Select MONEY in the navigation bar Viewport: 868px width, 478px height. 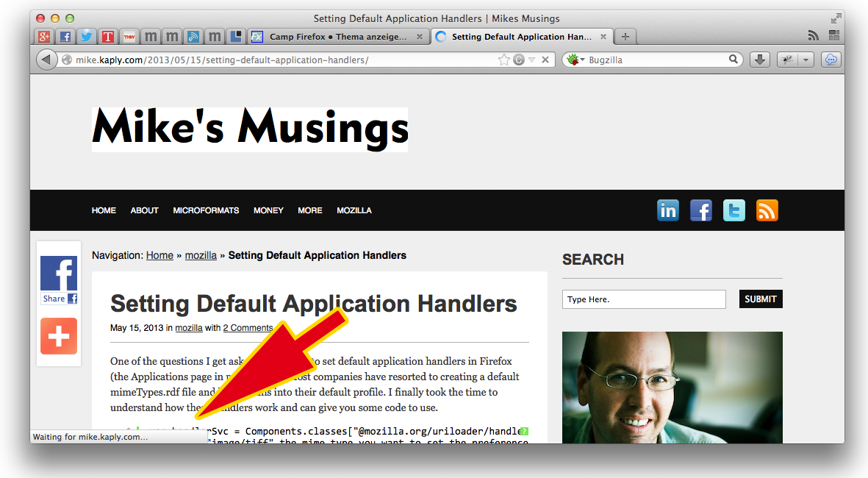268,210
